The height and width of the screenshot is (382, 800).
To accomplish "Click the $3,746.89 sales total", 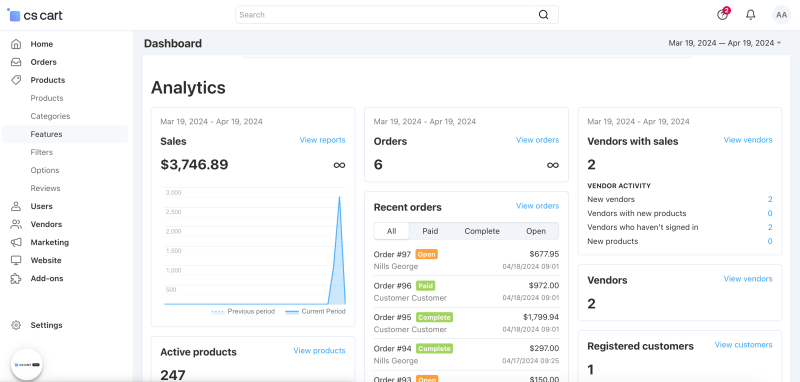I will [x=194, y=165].
